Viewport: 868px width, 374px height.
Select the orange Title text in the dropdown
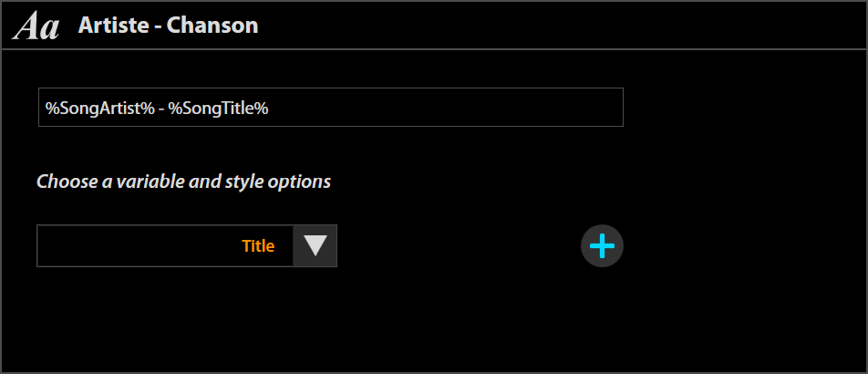coord(258,246)
